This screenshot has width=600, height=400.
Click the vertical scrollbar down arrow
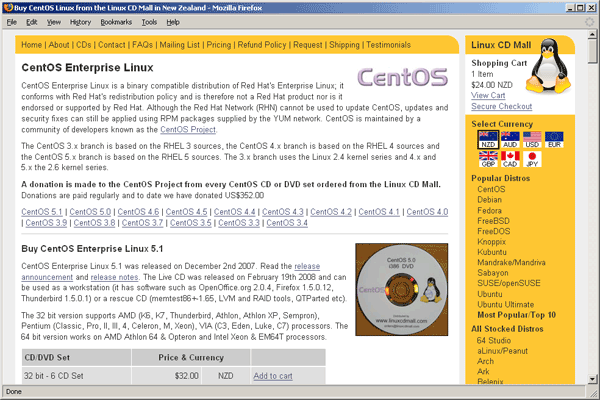(x=592, y=379)
